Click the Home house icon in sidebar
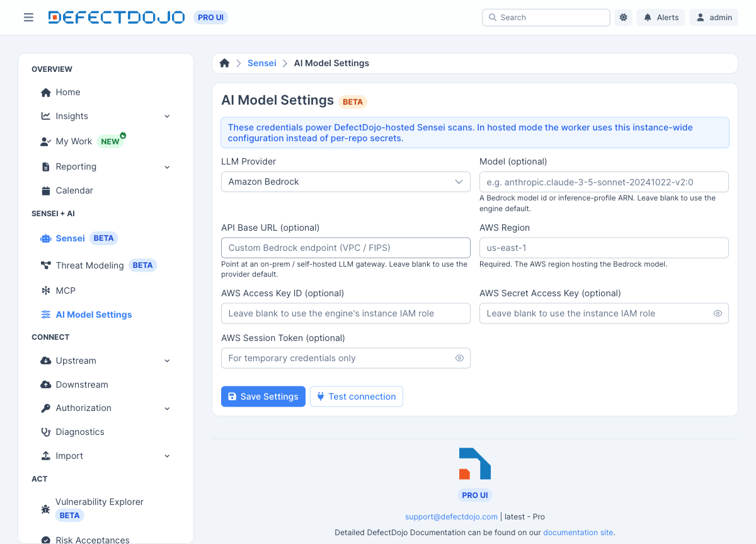Image resolution: width=756 pixels, height=544 pixels. tap(45, 93)
